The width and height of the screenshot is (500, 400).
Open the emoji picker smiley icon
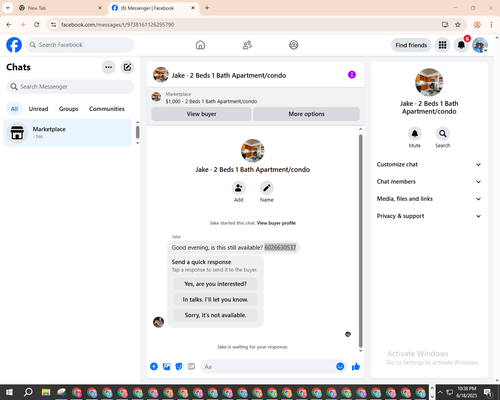pyautogui.click(x=340, y=367)
